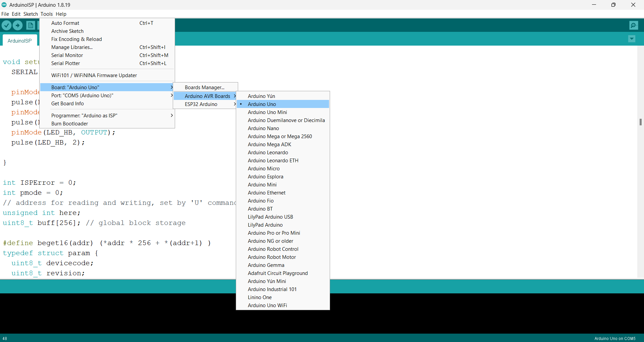
Task: Select Arduino Uno Mini board
Action: 283,112
